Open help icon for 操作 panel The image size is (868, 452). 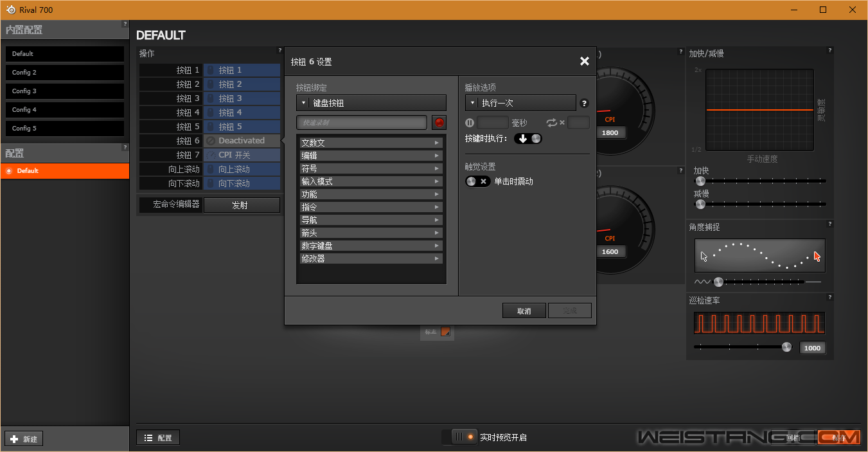[x=279, y=50]
